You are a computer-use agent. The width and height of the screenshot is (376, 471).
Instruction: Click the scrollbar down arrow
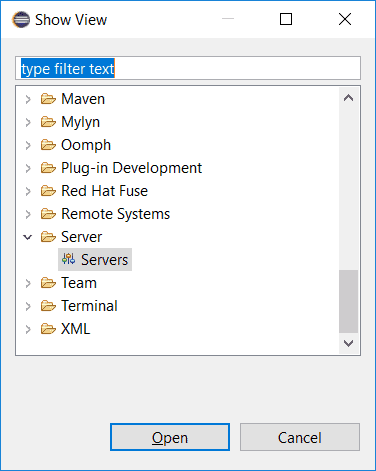(349, 343)
